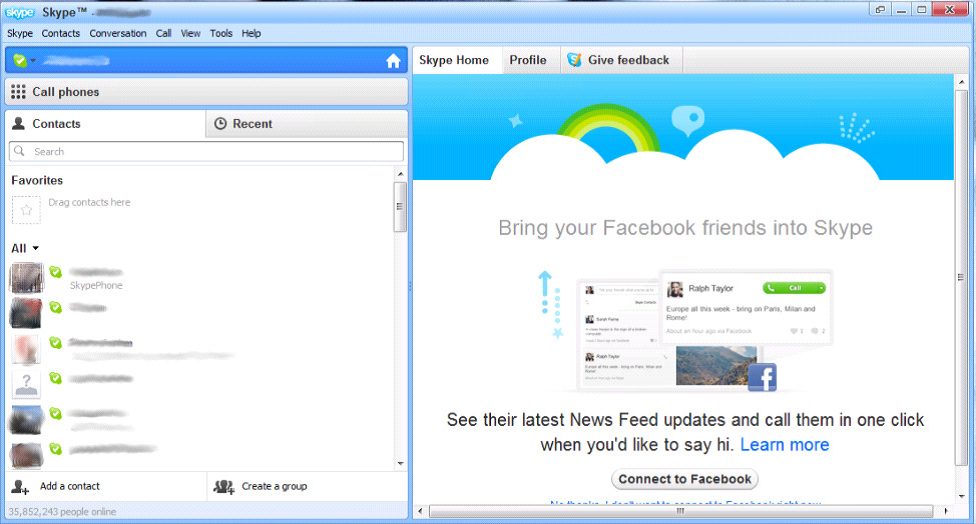Screen dimensions: 976x524
Task: Click the Add a contact button
Action: click(106, 487)
